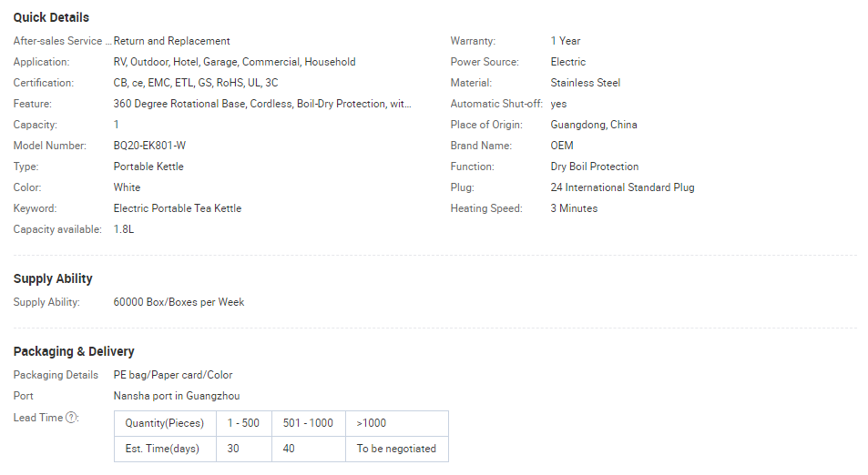Click the Supply Ability section heading

pyautogui.click(x=53, y=278)
